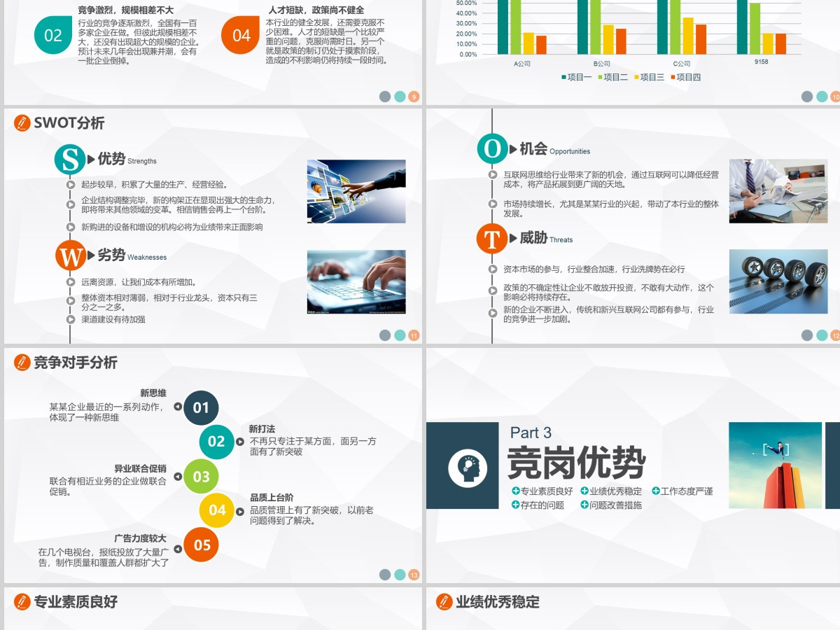Viewport: 840px width, 630px height.
Task: Open the business documents image beside 机会
Action: click(x=778, y=191)
